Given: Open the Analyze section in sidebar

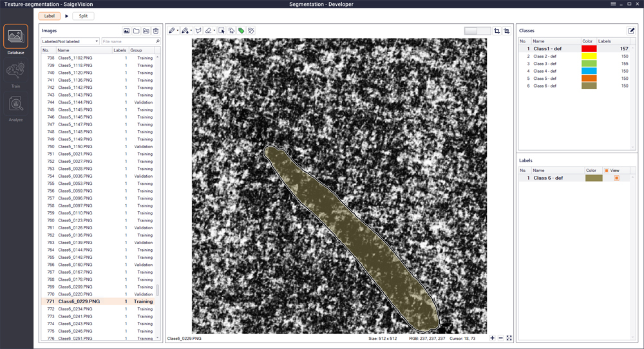Looking at the screenshot, I should click(x=15, y=107).
